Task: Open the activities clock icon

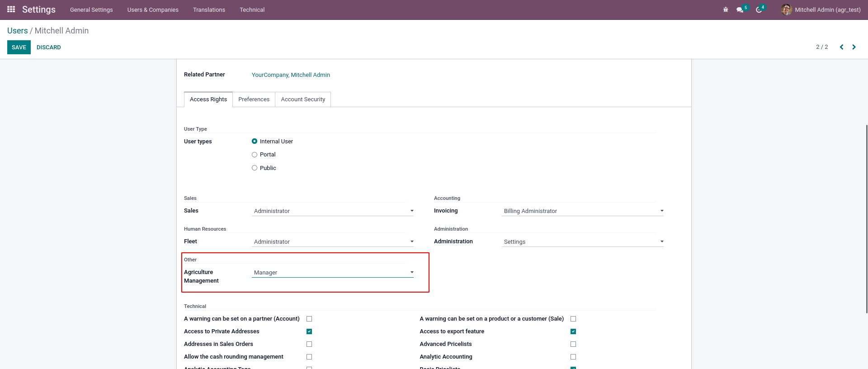Action: pos(759,9)
